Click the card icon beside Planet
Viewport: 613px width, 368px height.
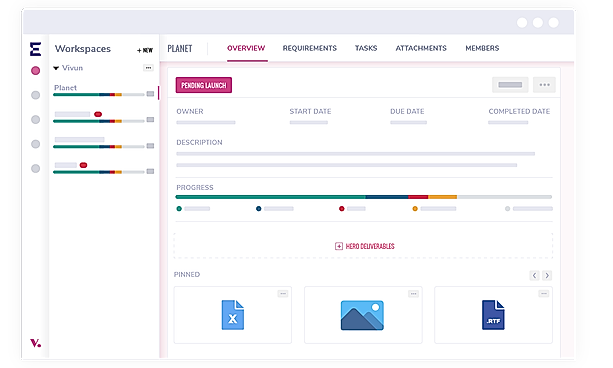click(x=150, y=94)
